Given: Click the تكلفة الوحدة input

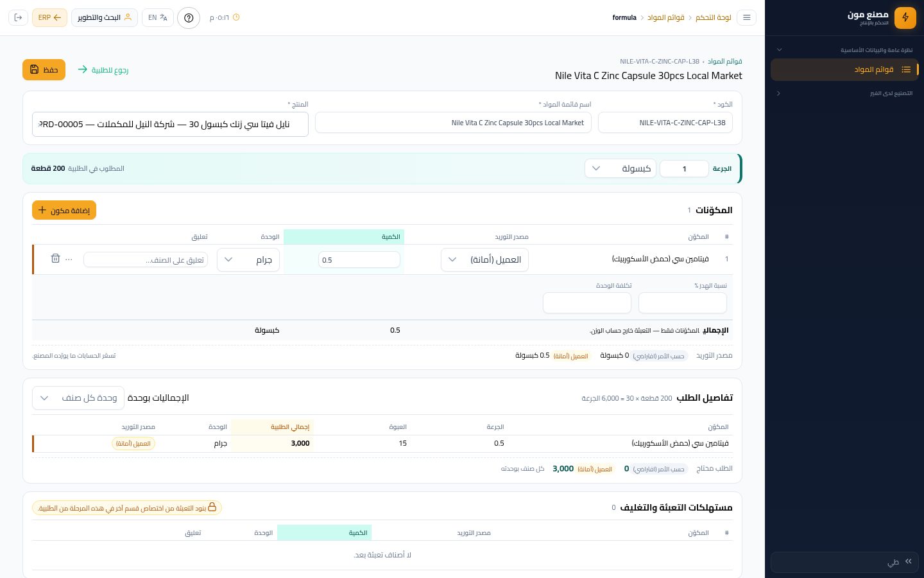Looking at the screenshot, I should [587, 302].
